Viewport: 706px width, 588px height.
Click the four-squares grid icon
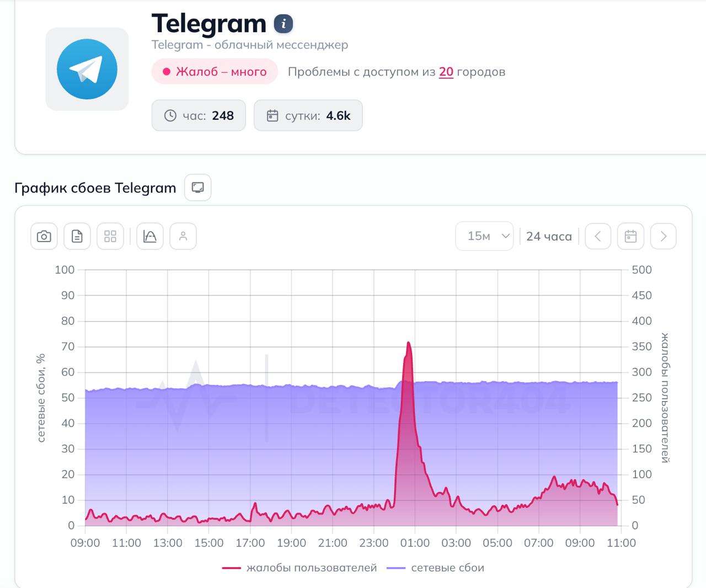[x=110, y=237]
